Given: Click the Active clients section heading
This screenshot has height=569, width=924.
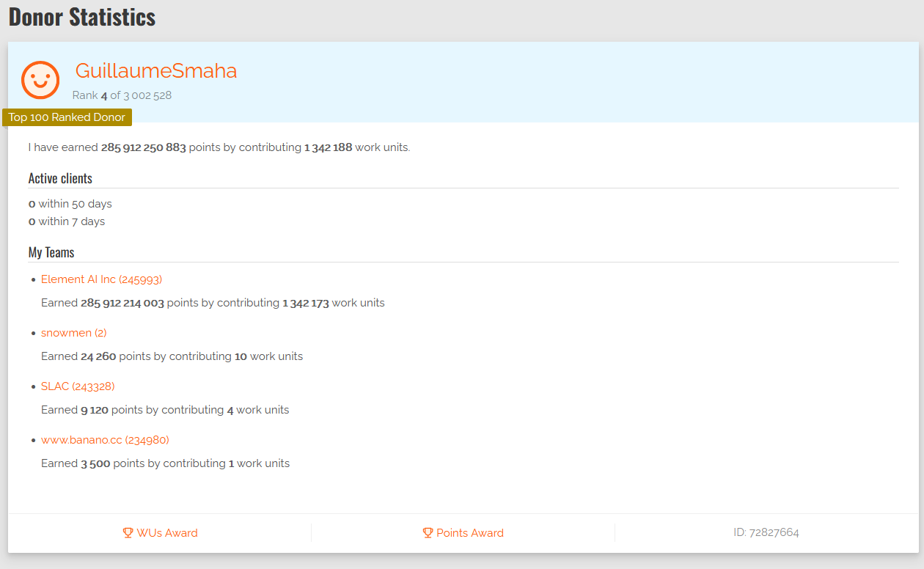Looking at the screenshot, I should tap(60, 178).
